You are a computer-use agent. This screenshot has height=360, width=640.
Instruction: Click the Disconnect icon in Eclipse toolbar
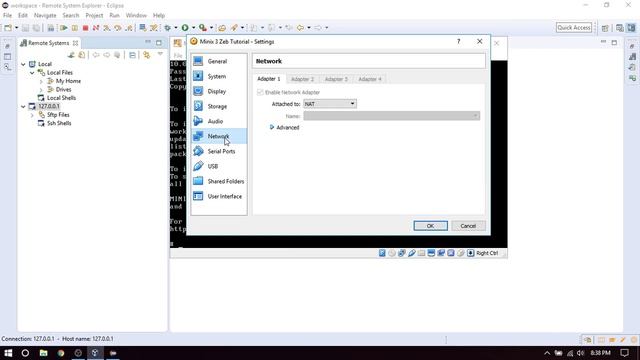tap(96, 28)
